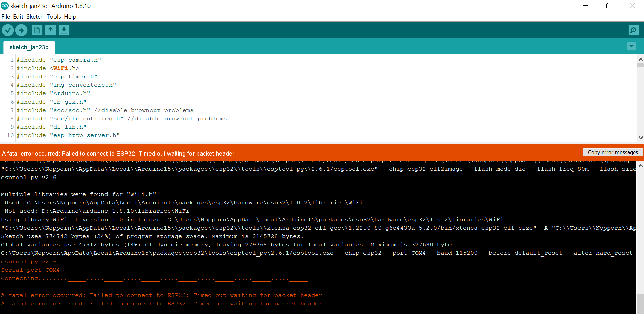This screenshot has width=644, height=314.
Task: Click the Save sketch down-arrow icon
Action: point(64,30)
